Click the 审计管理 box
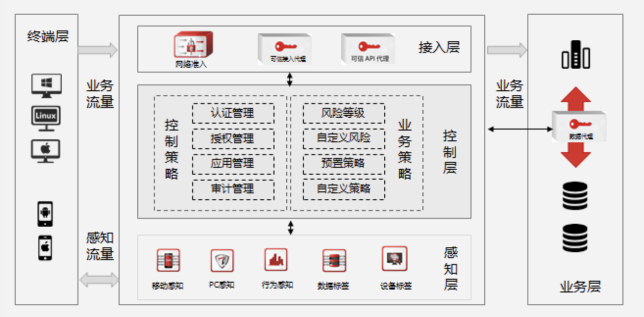 (233, 189)
